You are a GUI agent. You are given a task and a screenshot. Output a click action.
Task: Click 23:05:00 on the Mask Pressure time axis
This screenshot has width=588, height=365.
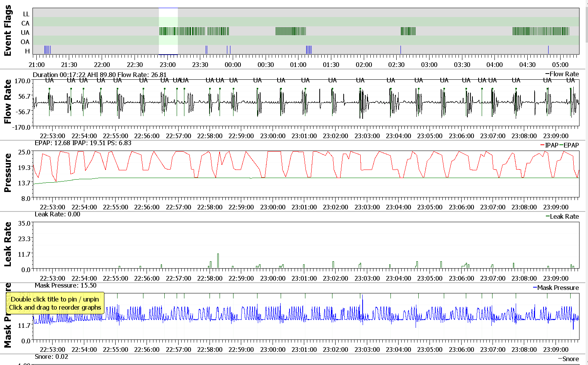[430, 350]
